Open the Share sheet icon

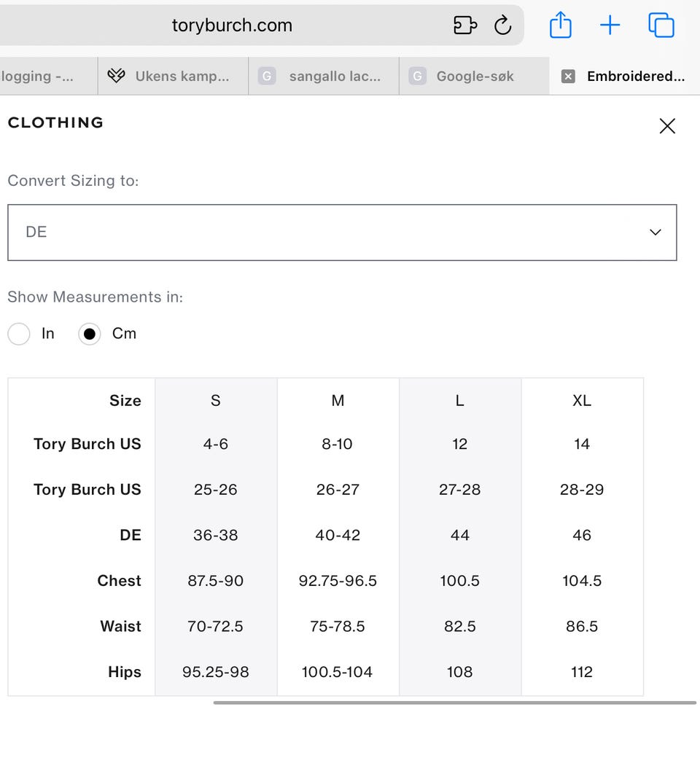(560, 26)
